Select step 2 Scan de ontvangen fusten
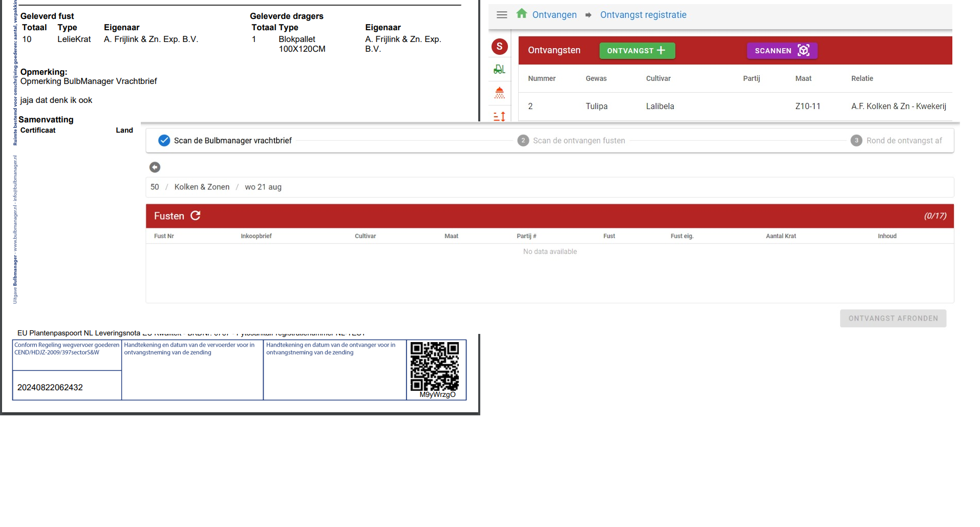Image resolution: width=980 pixels, height=527 pixels. coord(571,140)
